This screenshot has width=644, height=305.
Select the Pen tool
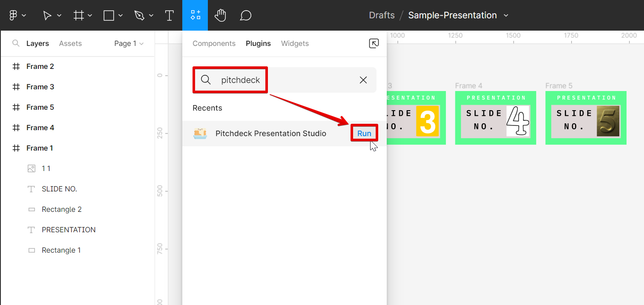(139, 15)
